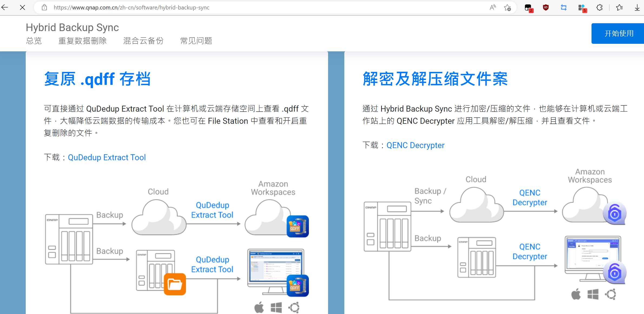Image resolution: width=644 pixels, height=314 pixels.
Task: Click the large QNAP NAS in right diagram
Action: (388, 227)
